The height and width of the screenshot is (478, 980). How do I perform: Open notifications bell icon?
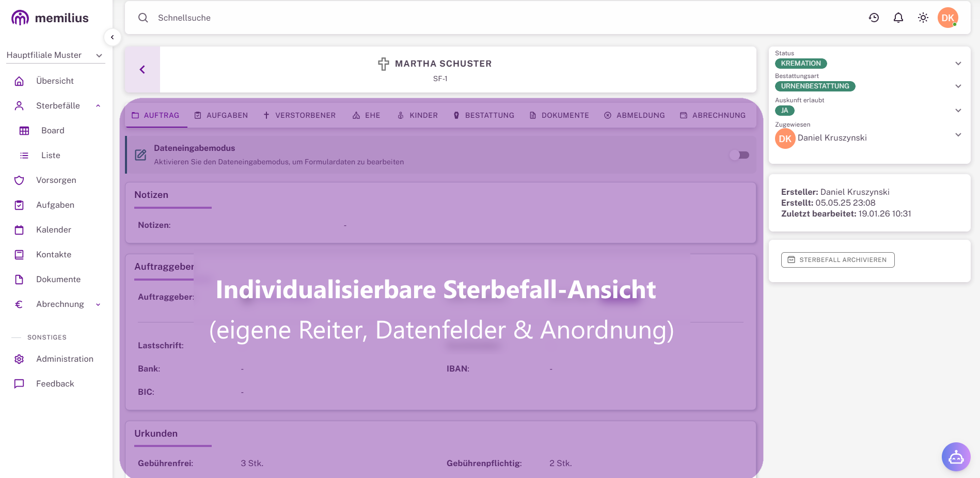[x=898, y=18]
